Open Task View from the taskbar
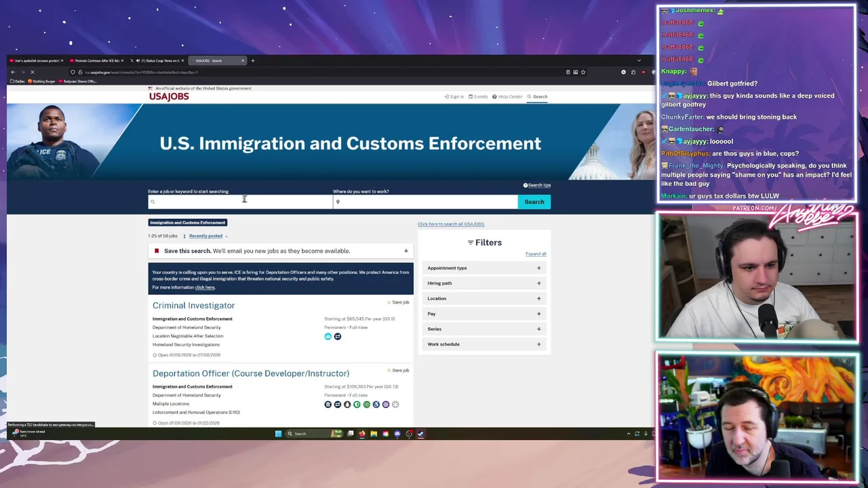 coord(351,434)
